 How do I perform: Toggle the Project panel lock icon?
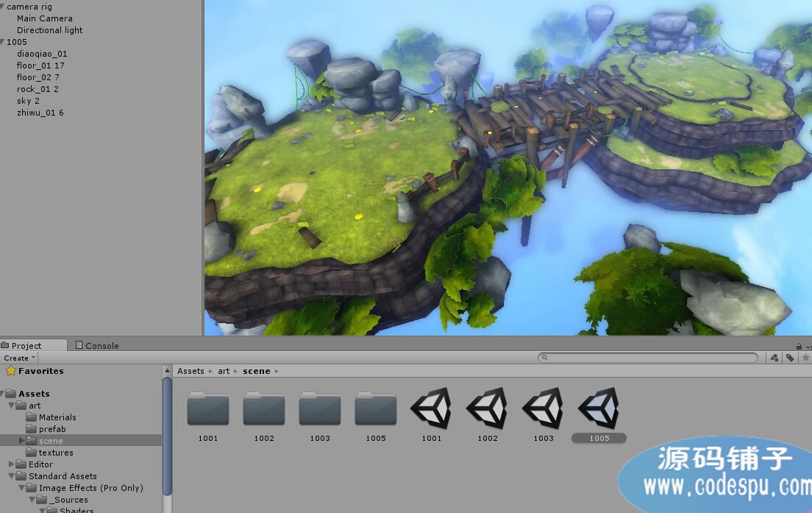tap(799, 346)
